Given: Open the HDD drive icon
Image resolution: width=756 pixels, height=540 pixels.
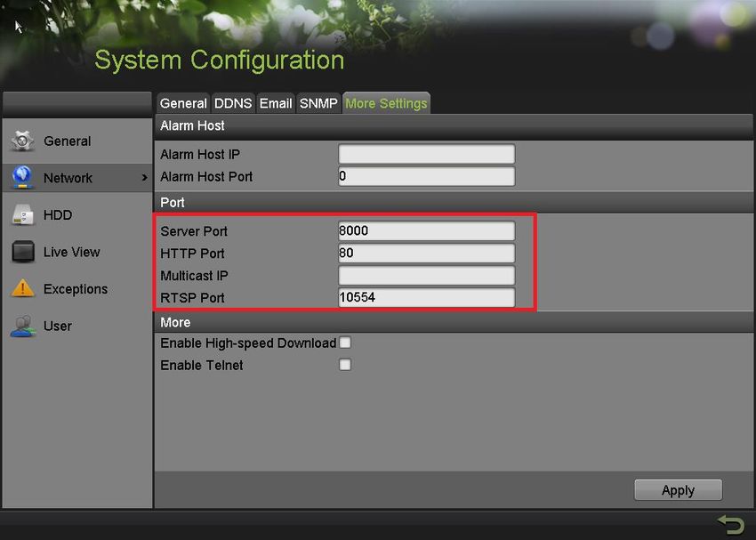Looking at the screenshot, I should (23, 215).
